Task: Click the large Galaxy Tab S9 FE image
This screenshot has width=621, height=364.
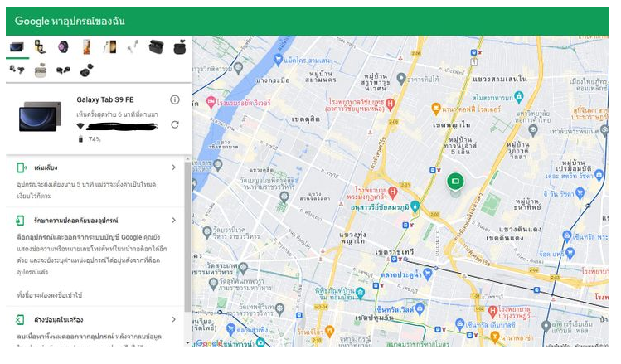Action: coord(41,116)
